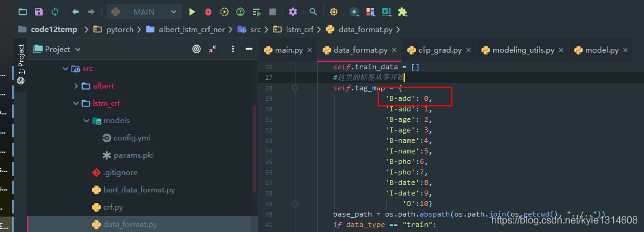Click the colored blocks plugin icon
Image resolution: width=644 pixels, height=232 pixels.
370,12
